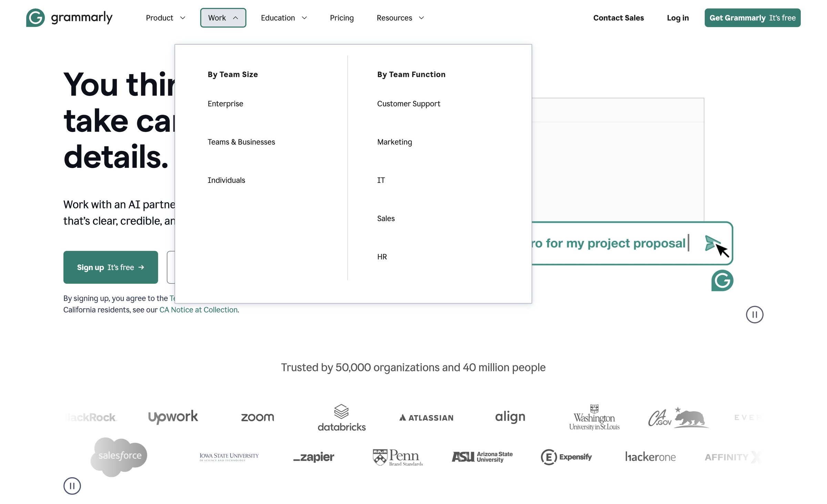
Task: Click the Penn logo
Action: tap(398, 457)
